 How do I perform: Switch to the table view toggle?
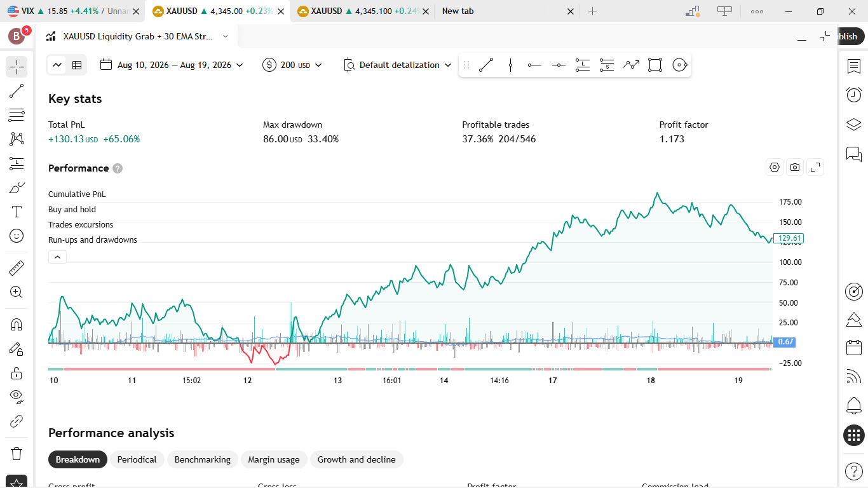tap(77, 65)
